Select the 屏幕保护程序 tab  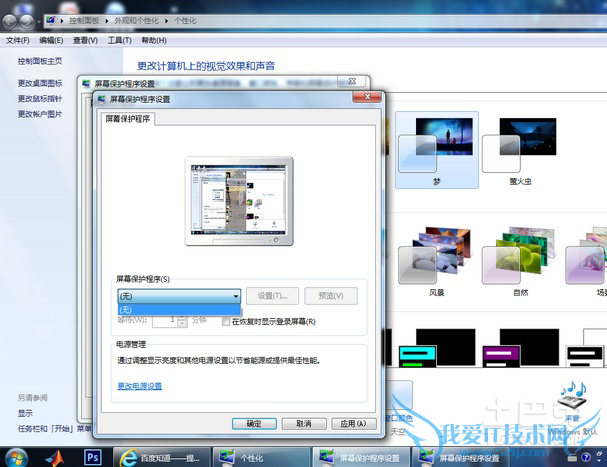[x=128, y=119]
